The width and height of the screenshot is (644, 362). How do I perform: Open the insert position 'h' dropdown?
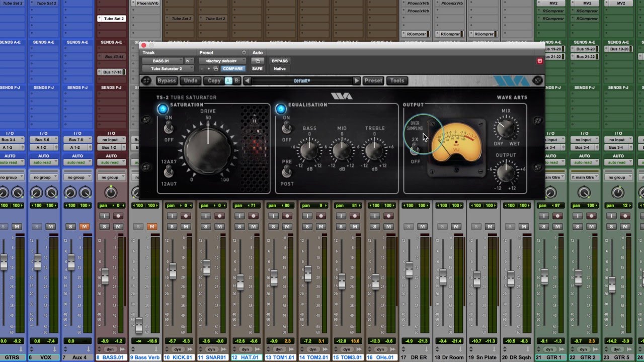coord(189,61)
